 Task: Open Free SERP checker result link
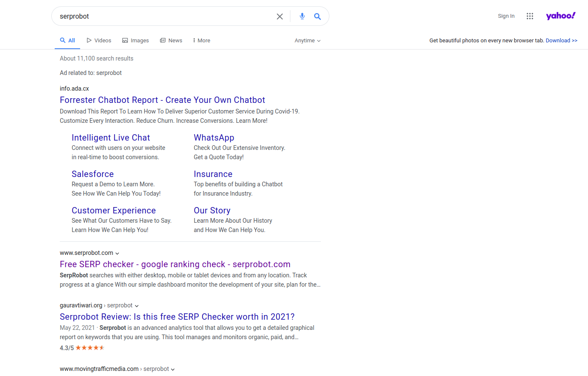175,264
